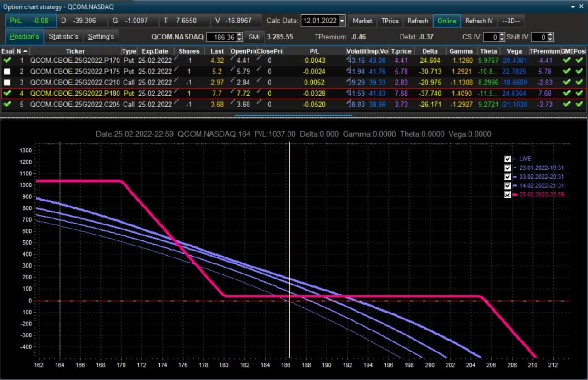Screen dimensions: 588x380
Task: Hide the 25.02.2022-22:59 legend series
Action: (508, 195)
